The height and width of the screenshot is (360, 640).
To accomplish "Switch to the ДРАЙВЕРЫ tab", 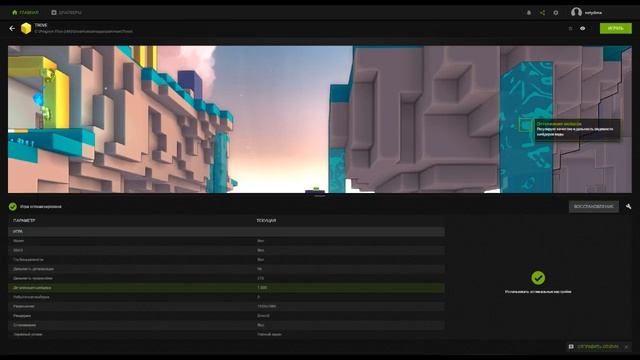I will pos(66,12).
